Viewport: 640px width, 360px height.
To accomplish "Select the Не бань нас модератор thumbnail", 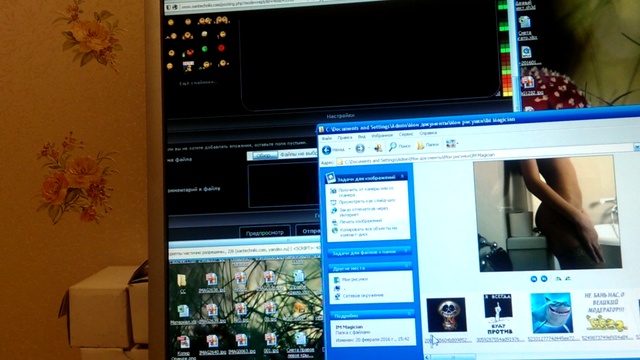I will [x=607, y=311].
